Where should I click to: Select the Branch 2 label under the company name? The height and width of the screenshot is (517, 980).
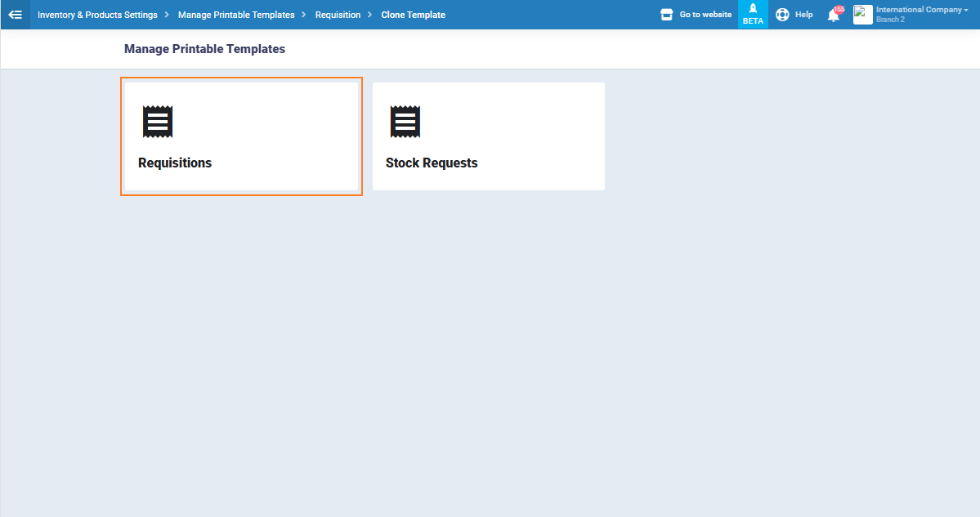pos(890,20)
